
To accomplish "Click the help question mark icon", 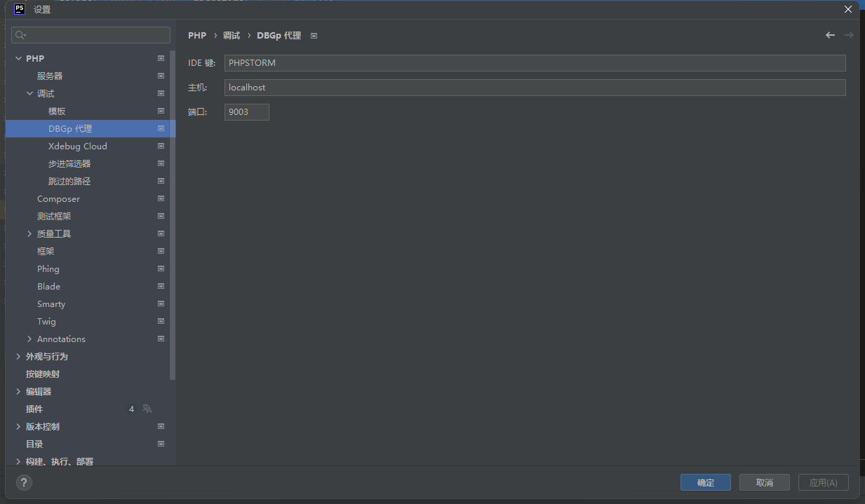I will pos(24,482).
